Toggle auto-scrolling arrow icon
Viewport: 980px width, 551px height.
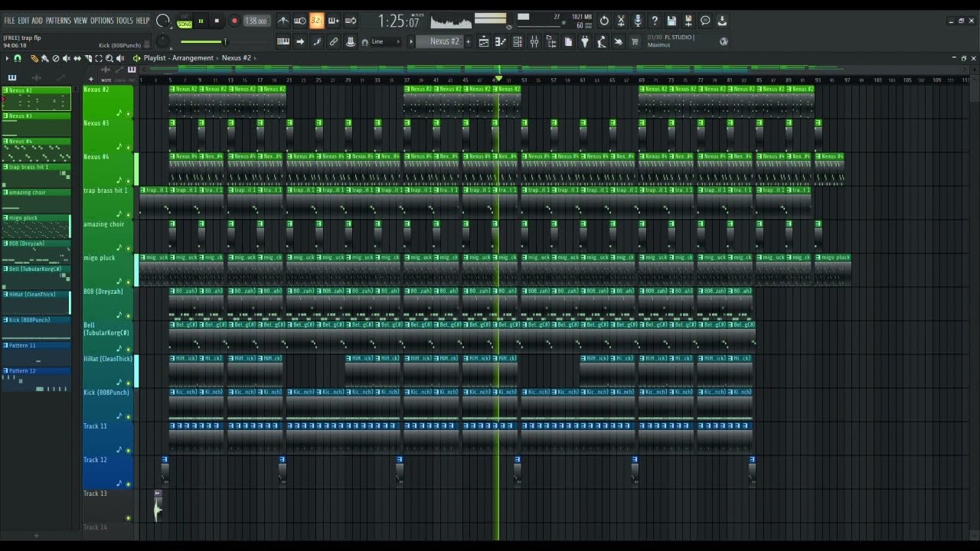[300, 41]
